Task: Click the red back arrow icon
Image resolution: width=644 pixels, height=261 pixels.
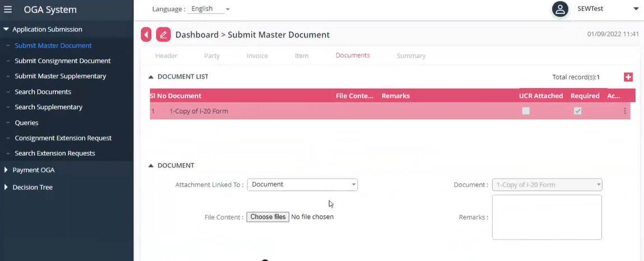Action: point(146,35)
